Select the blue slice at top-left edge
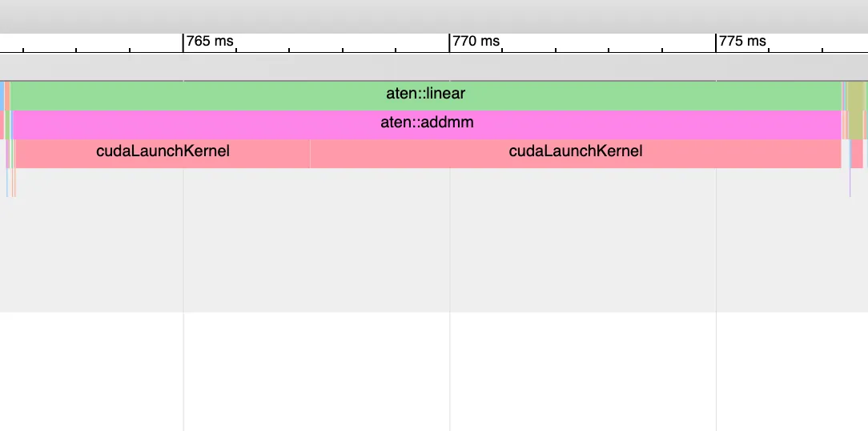The height and width of the screenshot is (431, 868). pos(2,95)
